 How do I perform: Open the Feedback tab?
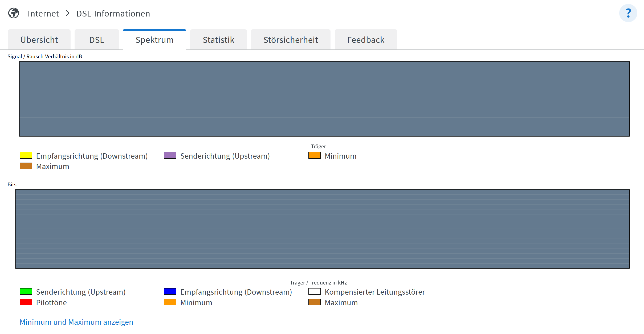(x=366, y=40)
